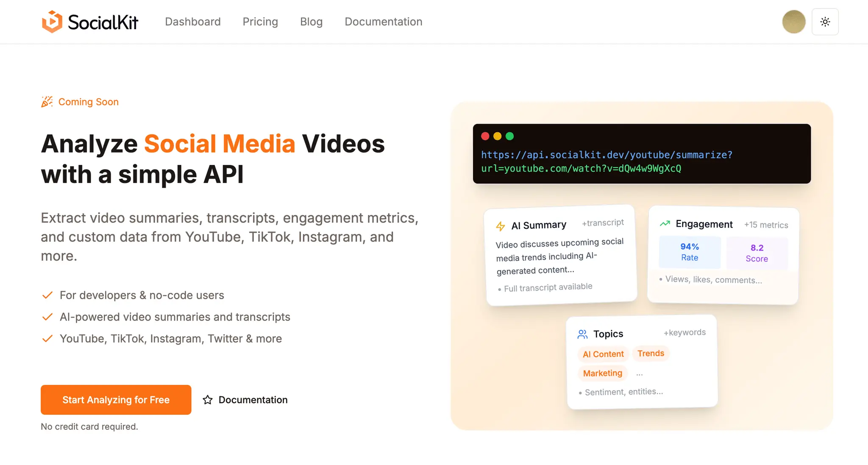Click checkmark beside AI-powered video summaries
The width and height of the screenshot is (868, 465).
coord(47,317)
